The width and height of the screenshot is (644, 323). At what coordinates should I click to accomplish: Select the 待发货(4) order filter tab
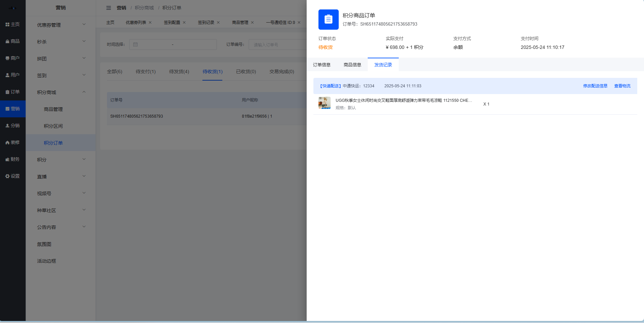point(179,71)
